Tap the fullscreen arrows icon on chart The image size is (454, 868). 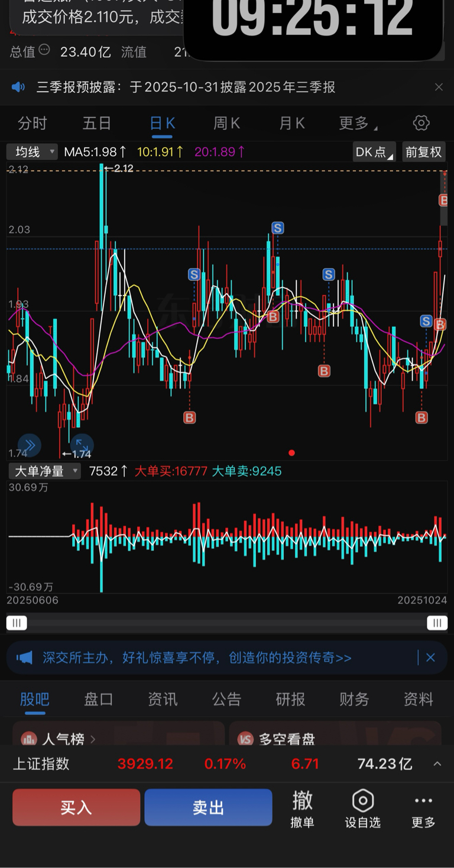click(81, 445)
